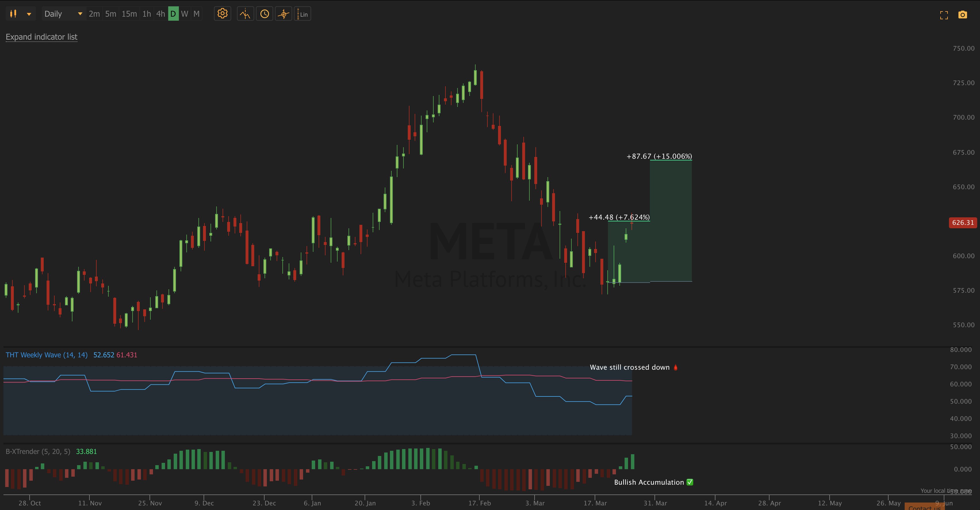The width and height of the screenshot is (980, 510).
Task: Select the 15m timeframe
Action: point(129,14)
